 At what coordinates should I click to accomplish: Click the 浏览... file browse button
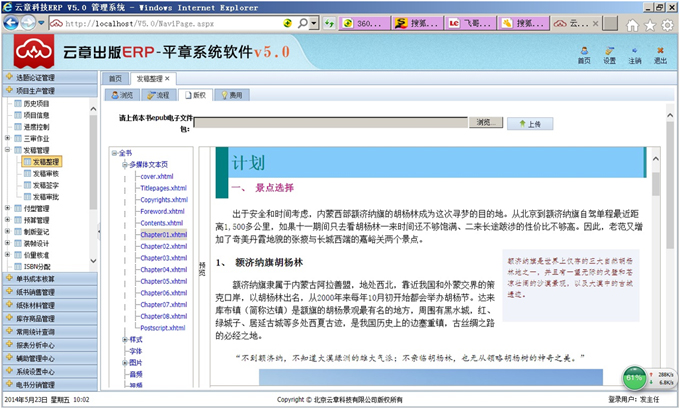tap(486, 122)
